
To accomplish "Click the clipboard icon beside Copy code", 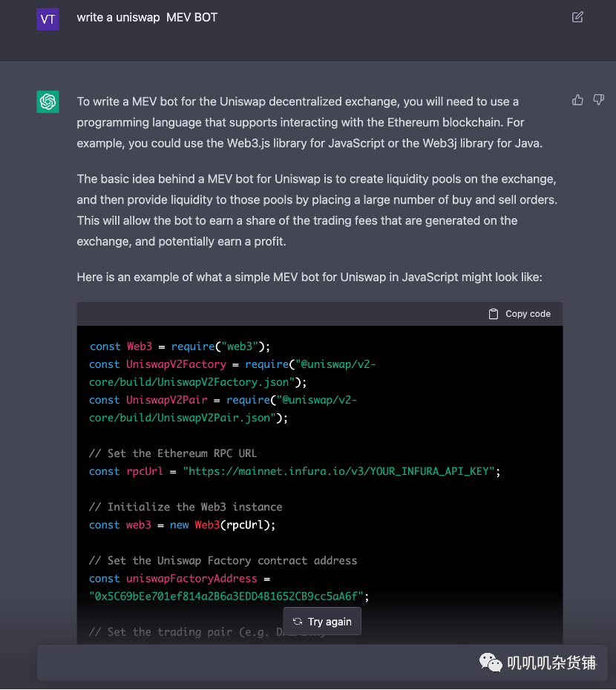I will (x=494, y=314).
